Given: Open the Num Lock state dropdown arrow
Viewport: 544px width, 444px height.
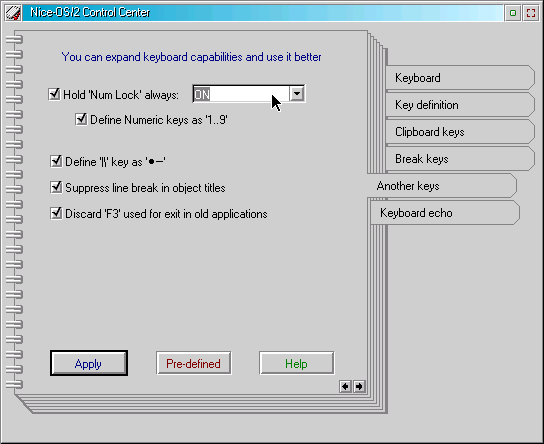Looking at the screenshot, I should (297, 94).
